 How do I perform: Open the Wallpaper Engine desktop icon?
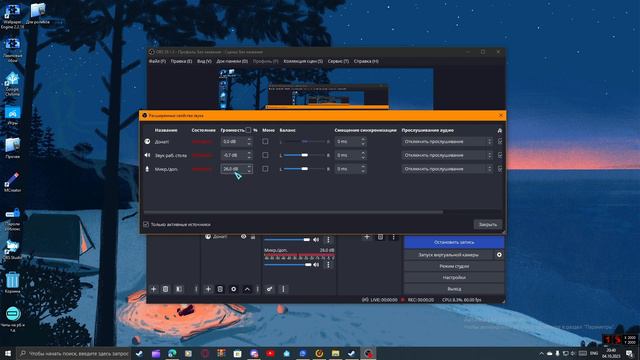point(12,16)
